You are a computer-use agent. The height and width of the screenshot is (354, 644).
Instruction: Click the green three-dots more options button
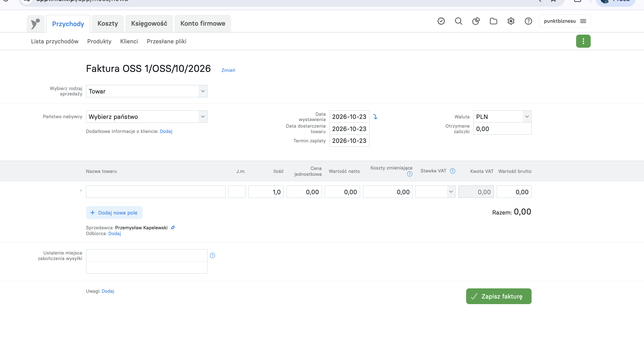583,41
